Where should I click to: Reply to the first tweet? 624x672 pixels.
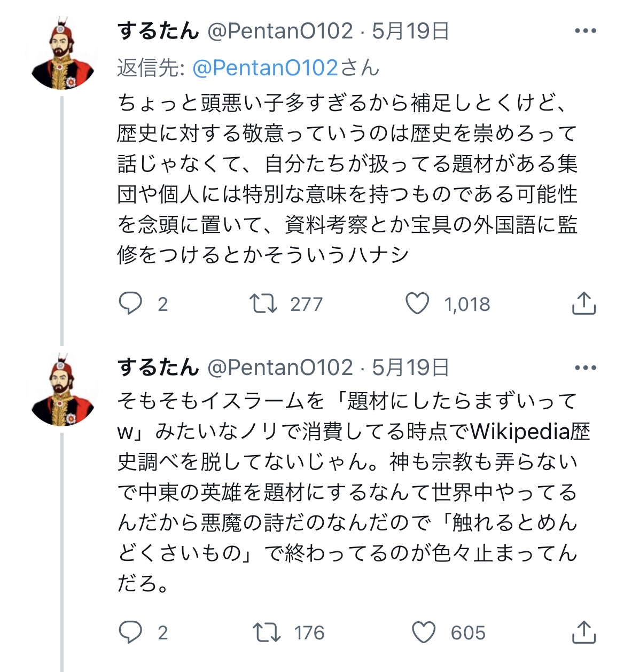130,303
